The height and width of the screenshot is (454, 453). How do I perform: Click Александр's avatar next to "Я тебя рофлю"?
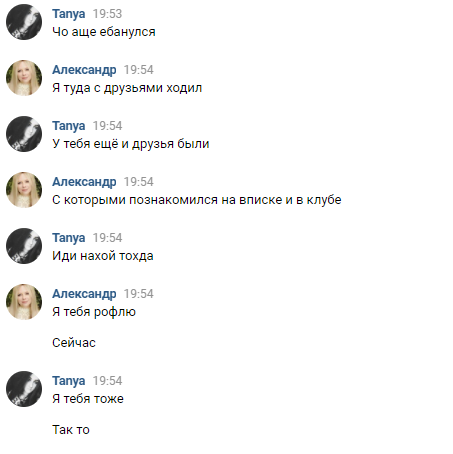click(x=24, y=302)
